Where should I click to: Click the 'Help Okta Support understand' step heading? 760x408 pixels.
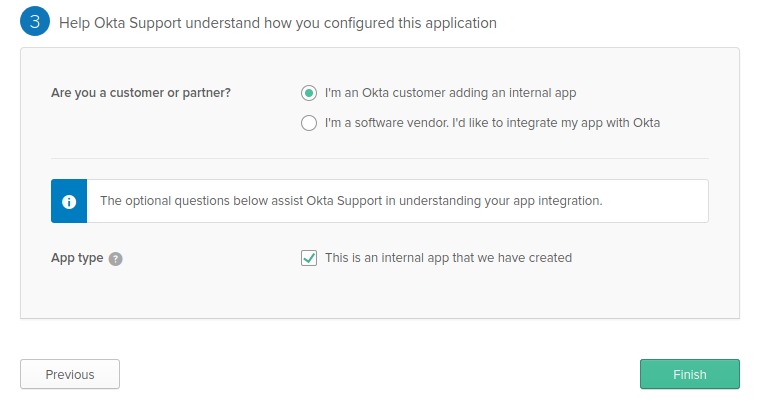point(278,23)
